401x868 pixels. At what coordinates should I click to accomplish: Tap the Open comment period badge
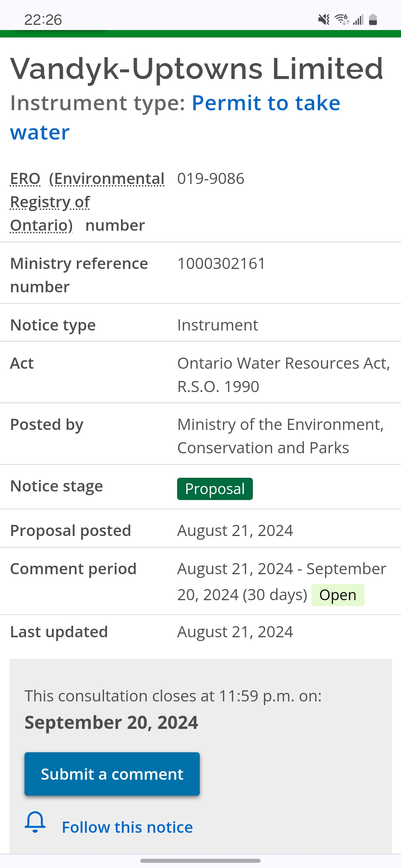338,595
